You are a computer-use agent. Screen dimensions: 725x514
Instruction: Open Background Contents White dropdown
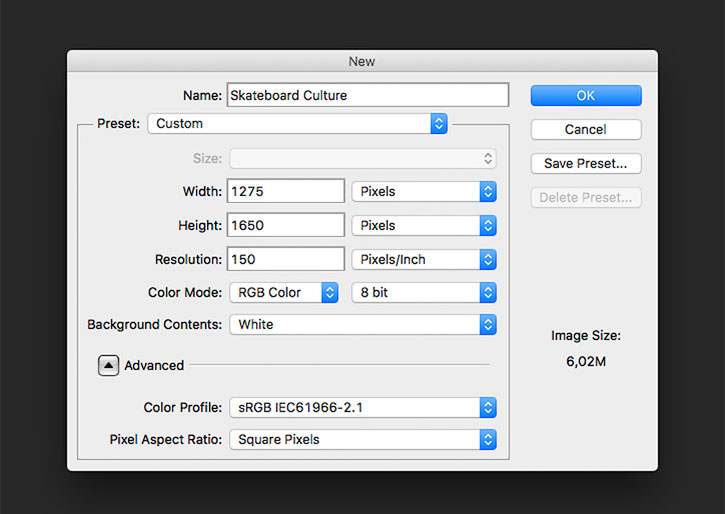(363, 324)
